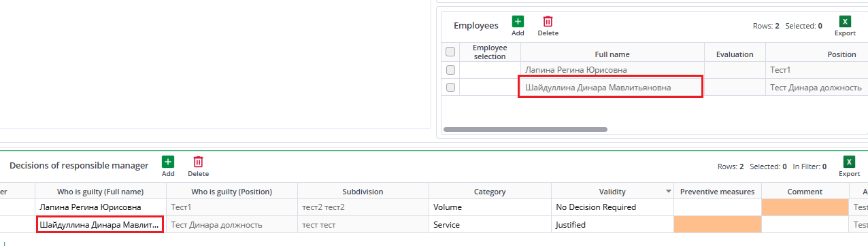Viewport: 868px width, 246px height.
Task: Add a Decisions of responsible manager row
Action: pyautogui.click(x=168, y=166)
